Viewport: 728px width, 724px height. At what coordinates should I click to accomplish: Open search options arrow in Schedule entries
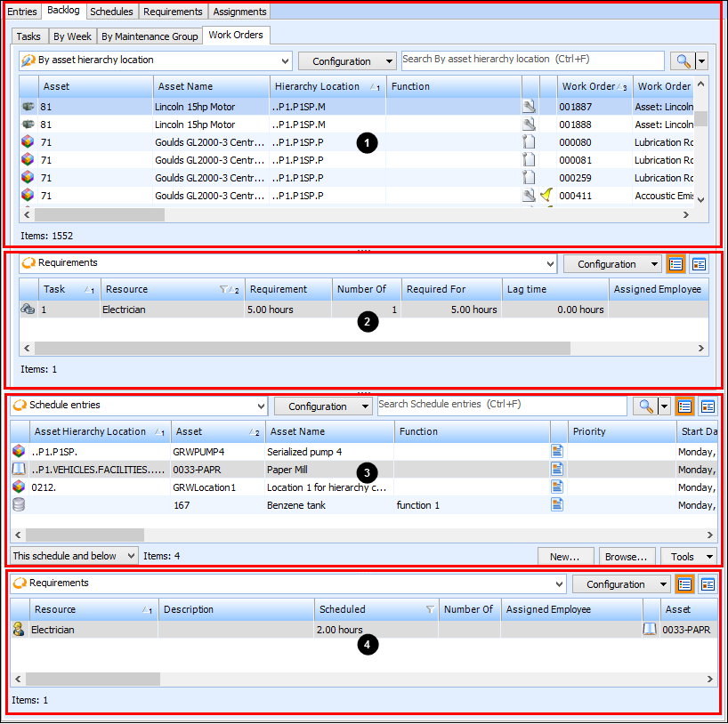click(665, 406)
